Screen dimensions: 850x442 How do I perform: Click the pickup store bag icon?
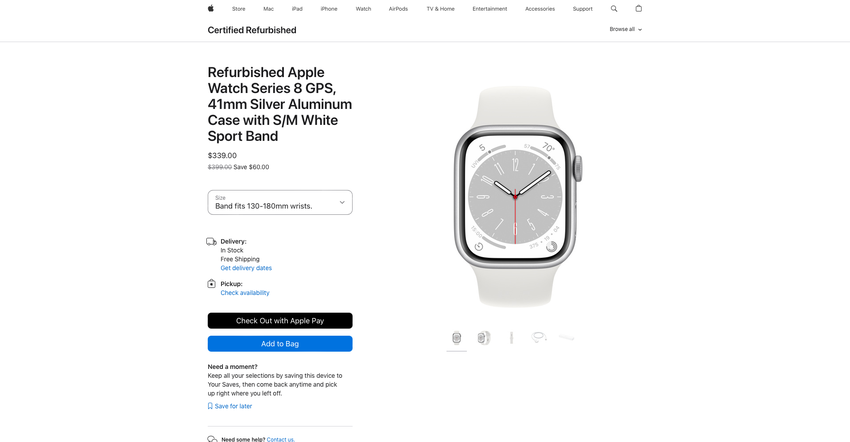[211, 284]
